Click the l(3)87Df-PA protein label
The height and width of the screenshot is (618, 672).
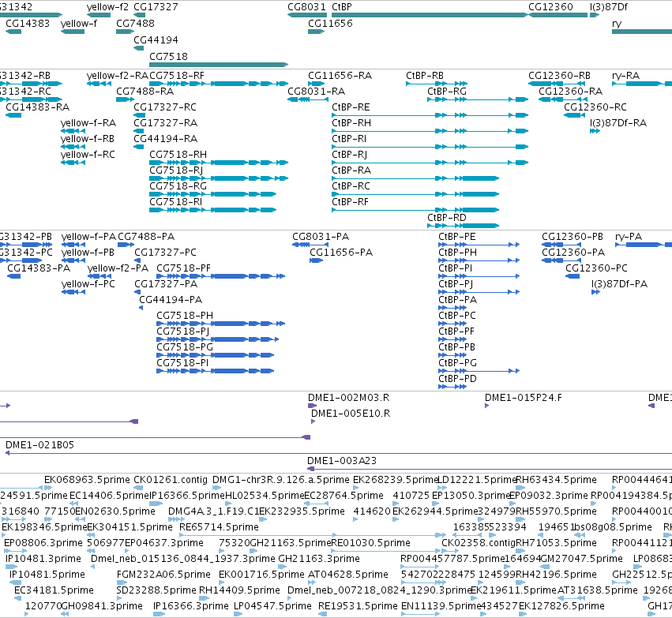click(x=619, y=284)
